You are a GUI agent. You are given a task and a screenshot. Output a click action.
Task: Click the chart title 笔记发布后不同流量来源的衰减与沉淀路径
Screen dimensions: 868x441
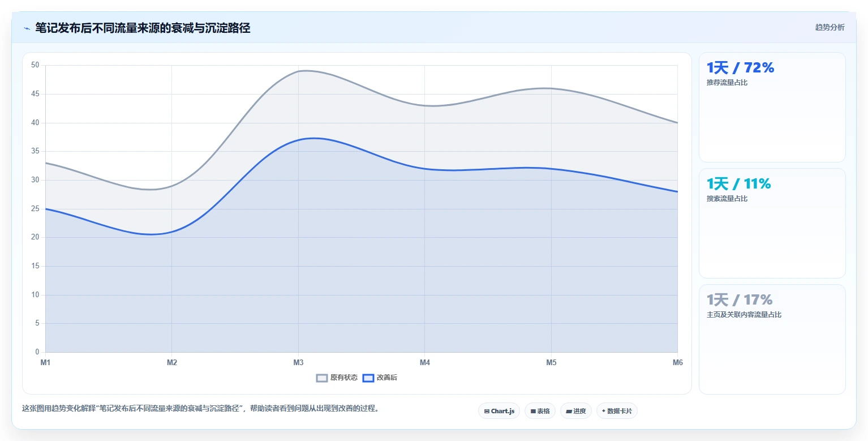(143, 28)
